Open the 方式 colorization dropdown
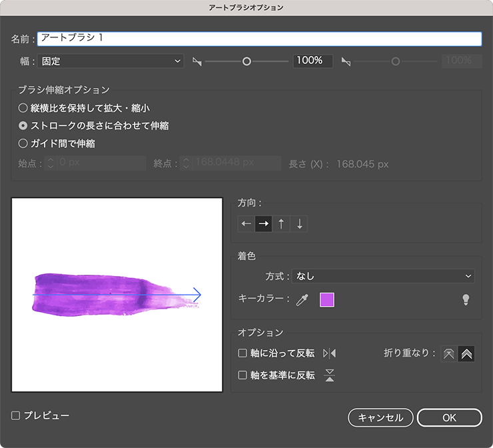Screen dimensions: 493x448 click(384, 276)
